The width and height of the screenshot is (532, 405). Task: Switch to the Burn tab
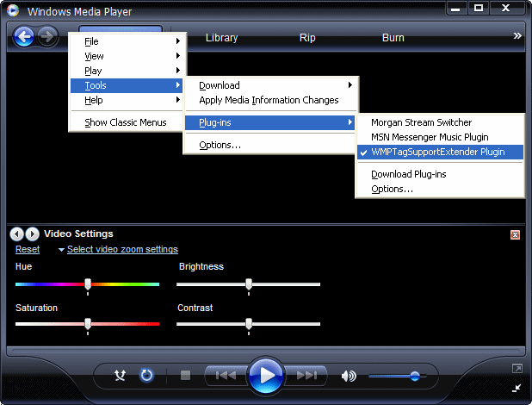click(x=393, y=37)
